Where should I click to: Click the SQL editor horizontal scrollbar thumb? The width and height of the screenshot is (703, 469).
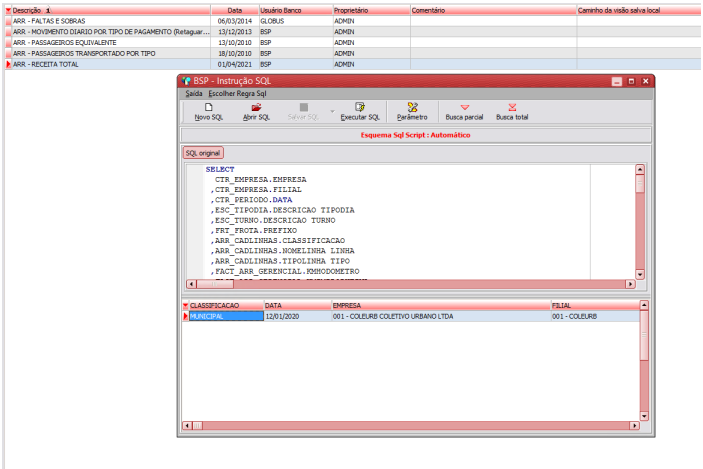pyautogui.click(x=215, y=284)
